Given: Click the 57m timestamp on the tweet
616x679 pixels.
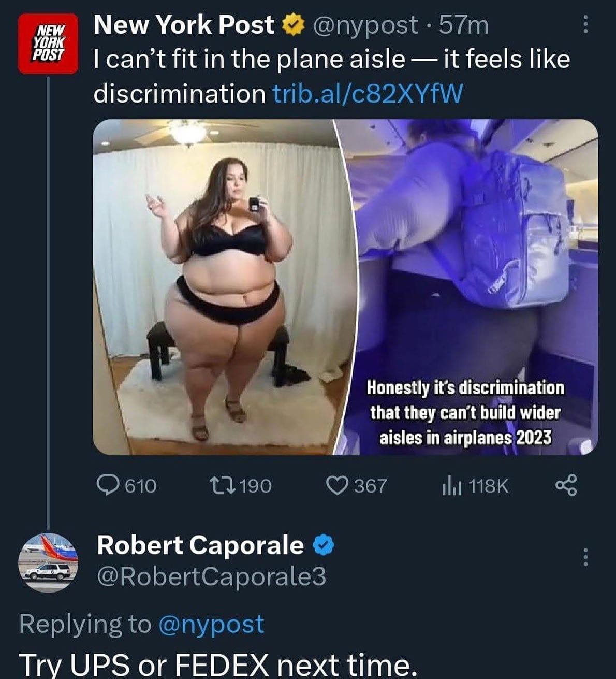Looking at the screenshot, I should click(463, 25).
